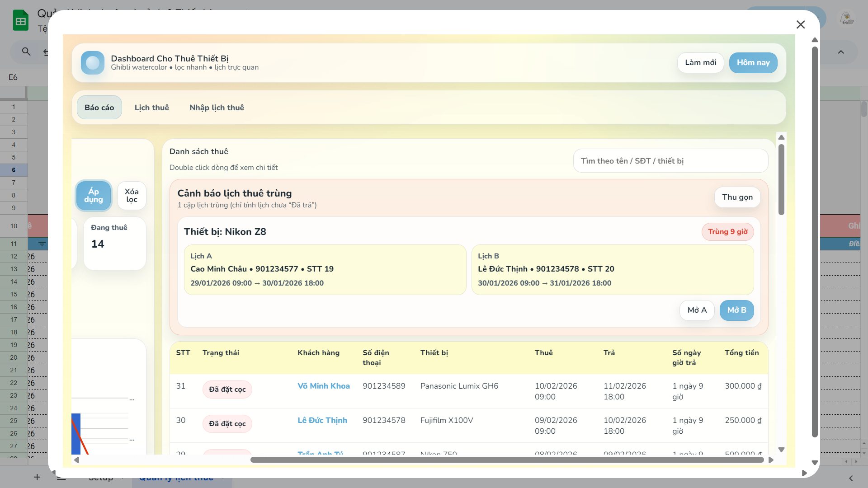The image size is (868, 488).
Task: Collapse the toolbar with the chevron
Action: [x=841, y=52]
